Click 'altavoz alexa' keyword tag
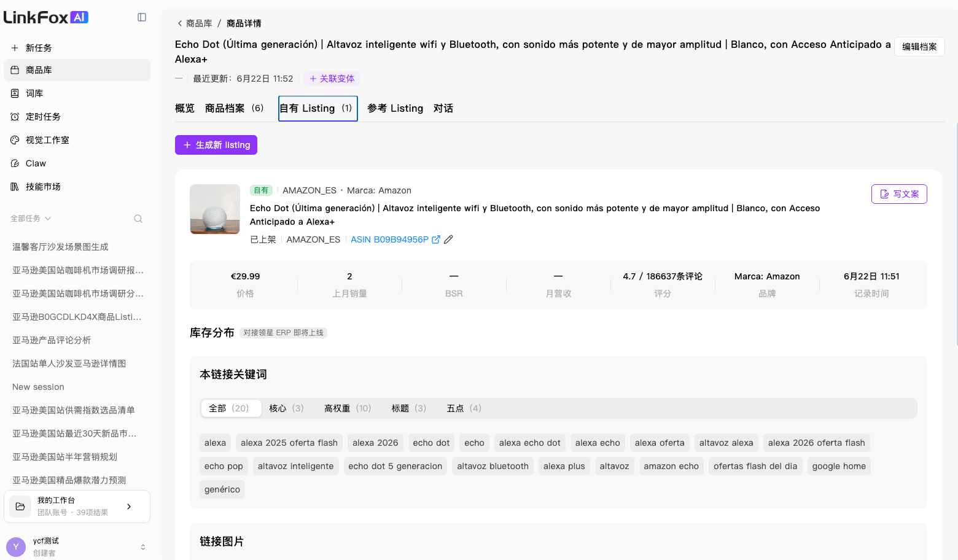The height and width of the screenshot is (560, 958). click(x=726, y=443)
